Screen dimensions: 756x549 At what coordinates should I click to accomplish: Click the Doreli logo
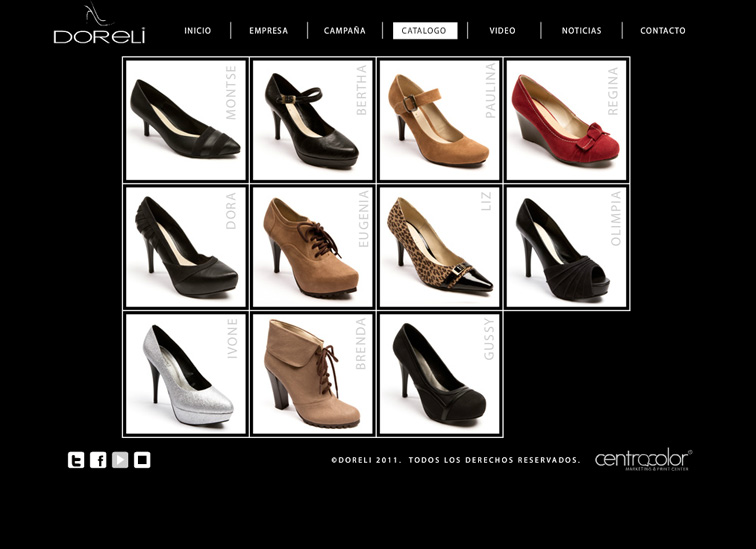pyautogui.click(x=99, y=26)
